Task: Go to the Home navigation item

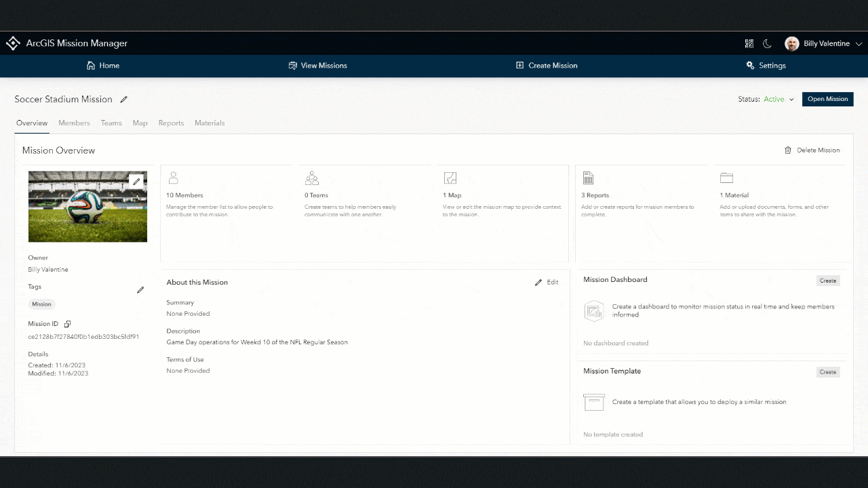Action: point(103,66)
